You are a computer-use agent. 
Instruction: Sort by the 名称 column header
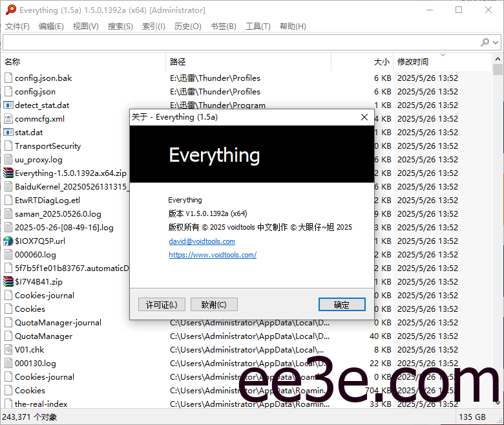tap(83, 61)
